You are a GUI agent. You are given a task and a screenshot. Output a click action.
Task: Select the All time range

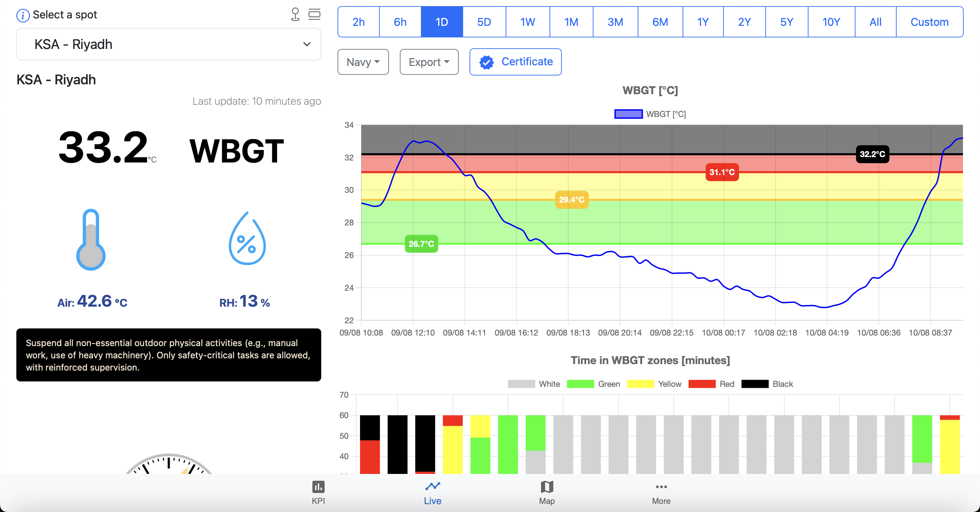pyautogui.click(x=876, y=22)
